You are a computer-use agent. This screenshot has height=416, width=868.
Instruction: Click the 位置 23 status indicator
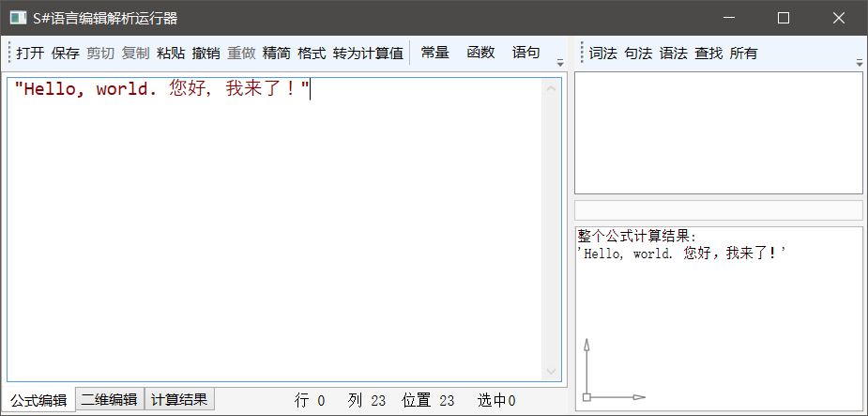(x=428, y=400)
